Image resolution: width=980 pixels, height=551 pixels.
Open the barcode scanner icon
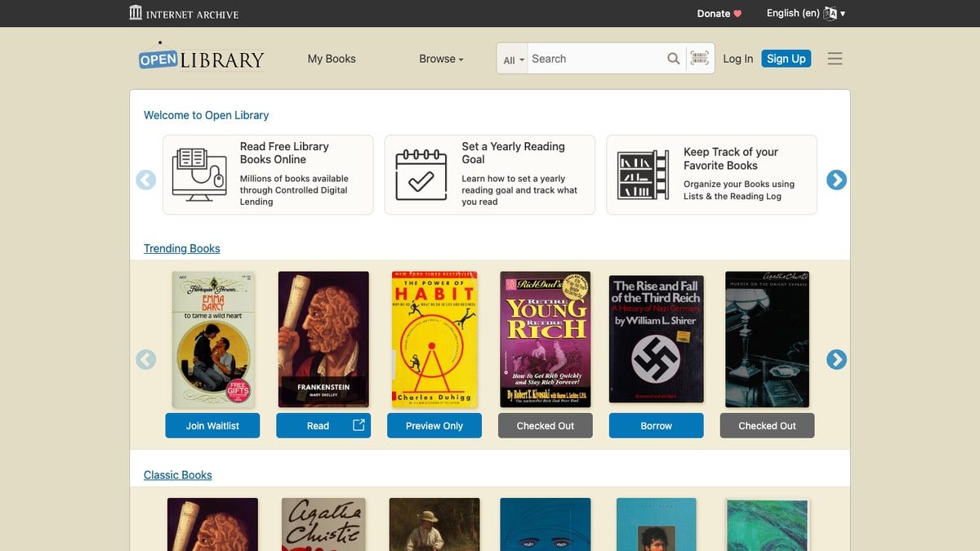point(699,58)
